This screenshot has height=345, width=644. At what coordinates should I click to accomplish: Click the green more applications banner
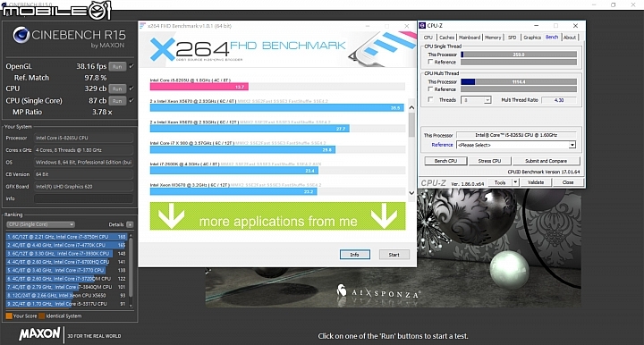(277, 216)
